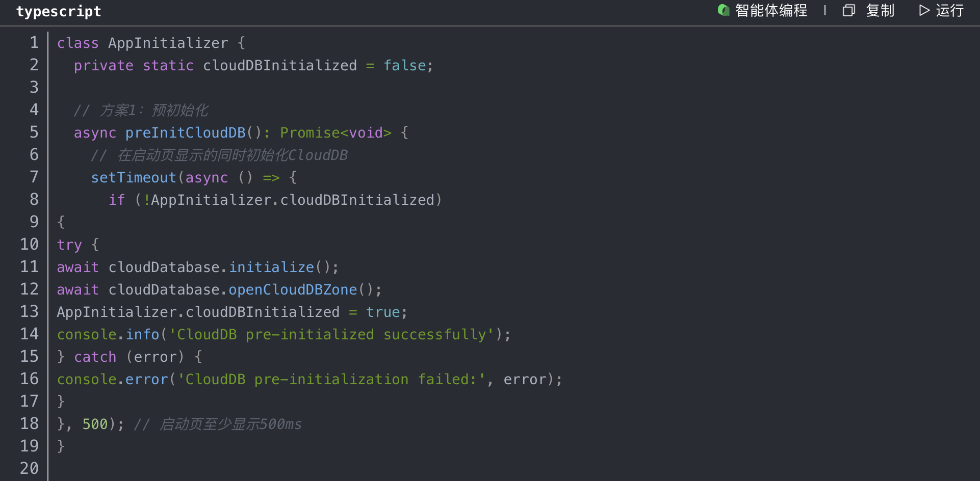Click the green 智能体编程 leaf icon
980x481 pixels.
[x=723, y=10]
